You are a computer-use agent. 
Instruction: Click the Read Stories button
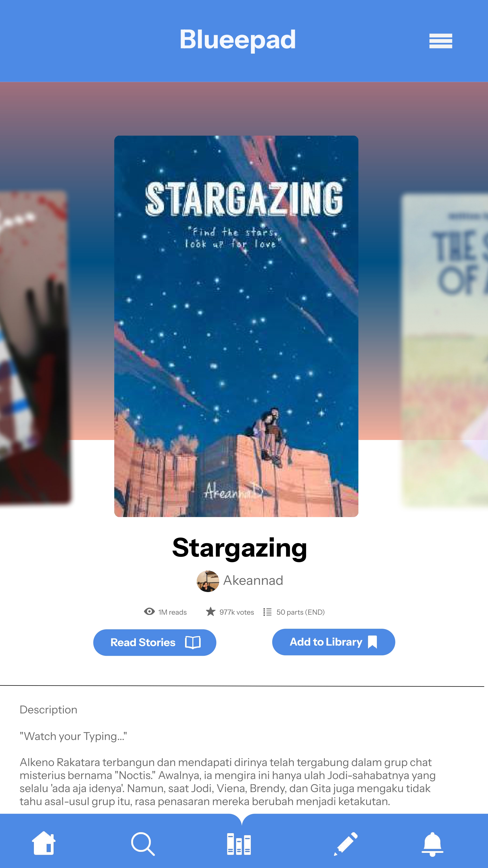click(155, 643)
